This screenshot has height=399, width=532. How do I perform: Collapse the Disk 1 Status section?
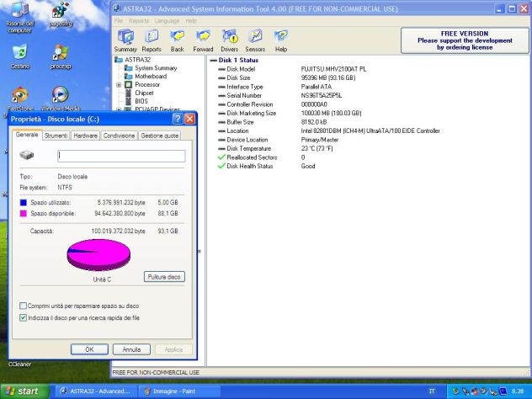coord(214,61)
